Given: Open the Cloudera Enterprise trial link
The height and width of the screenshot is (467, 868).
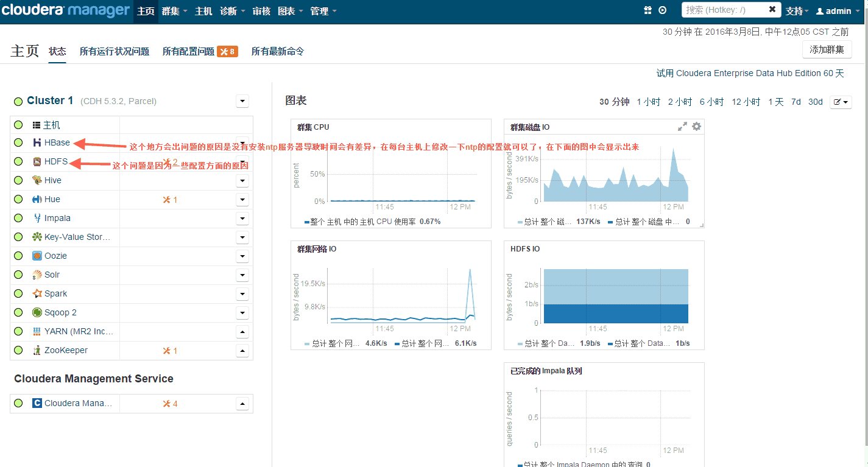Looking at the screenshot, I should pos(750,73).
